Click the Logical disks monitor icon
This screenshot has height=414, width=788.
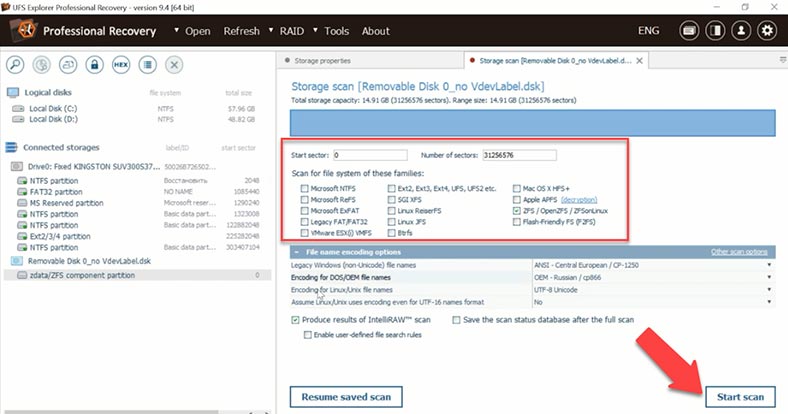pos(13,92)
